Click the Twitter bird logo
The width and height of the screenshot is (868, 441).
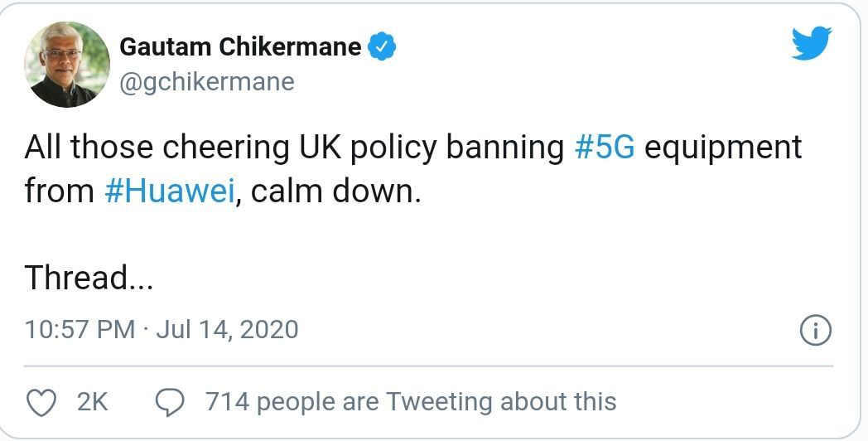click(x=811, y=43)
